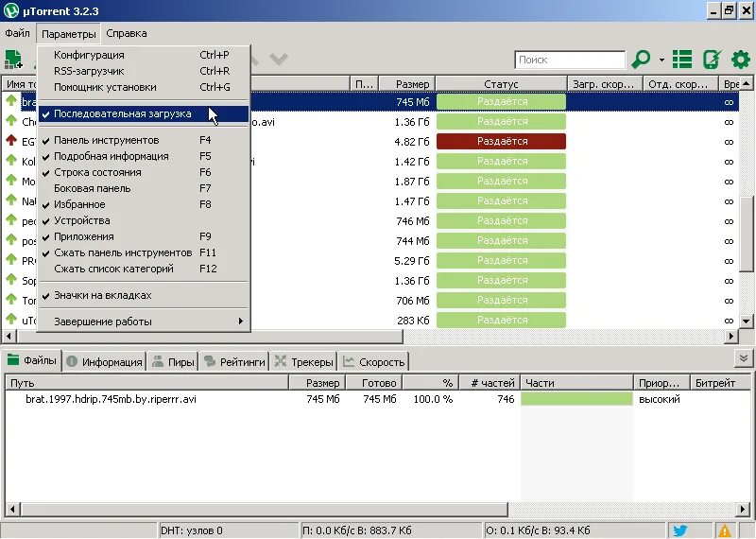Click the remote/device toolbar icon
756x539 pixels.
point(712,60)
